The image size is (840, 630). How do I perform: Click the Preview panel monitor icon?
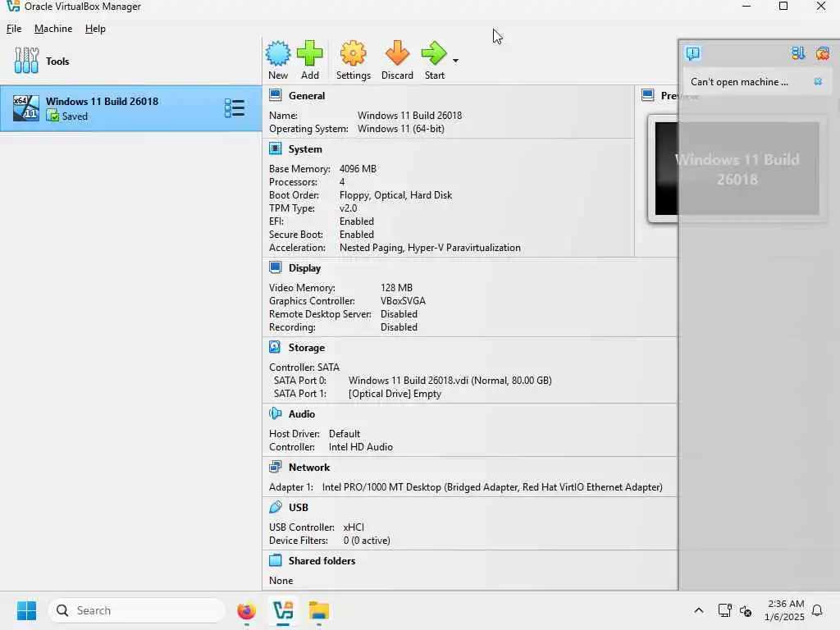648,95
